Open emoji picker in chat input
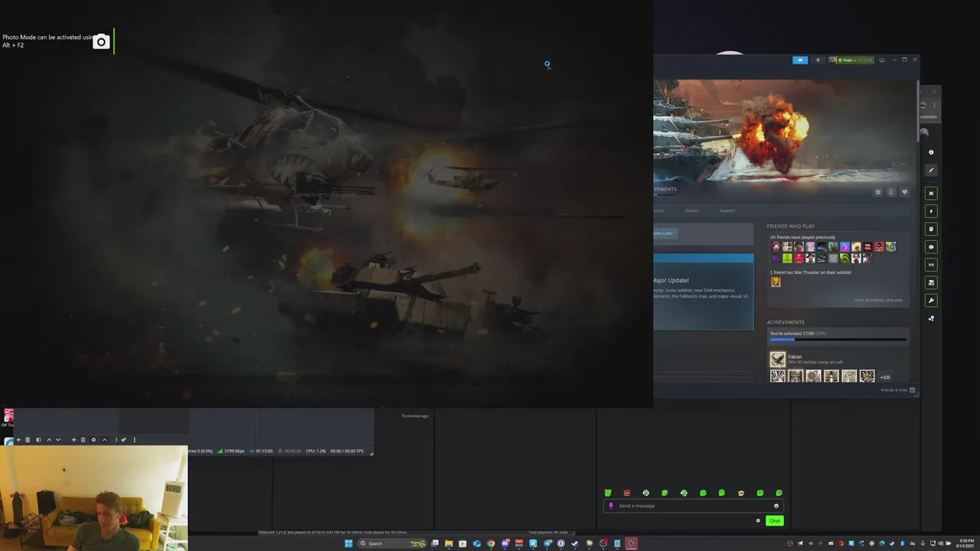The image size is (980, 551). coord(776,506)
